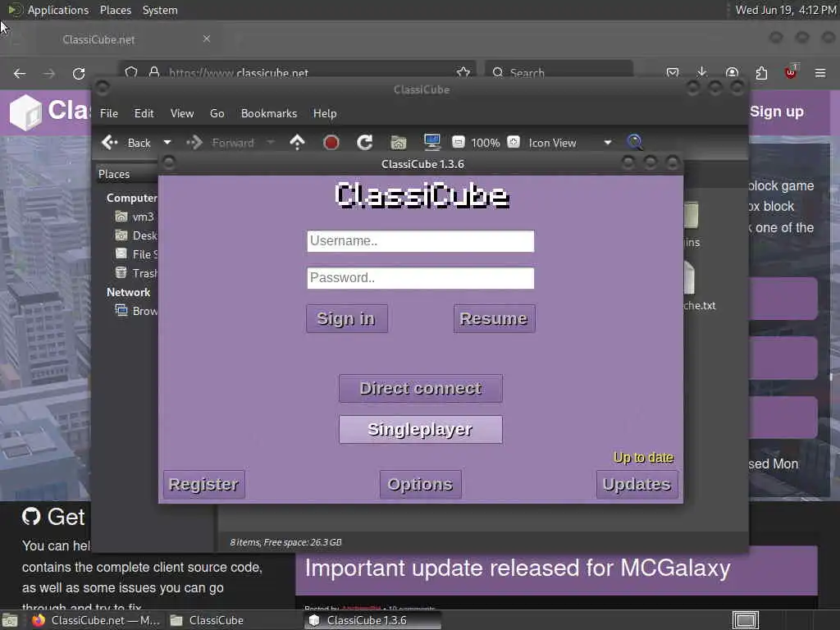Open the Firefox extensions puzzle icon

point(761,72)
